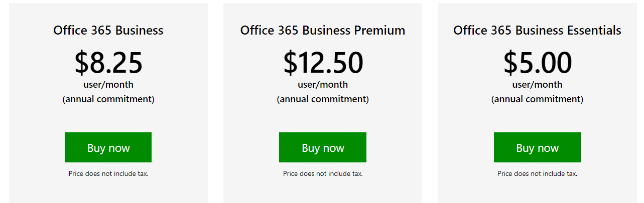Viewport: 644px width, 203px height.
Task: Click tax disclaimer under Premium Buy now
Action: [x=323, y=173]
